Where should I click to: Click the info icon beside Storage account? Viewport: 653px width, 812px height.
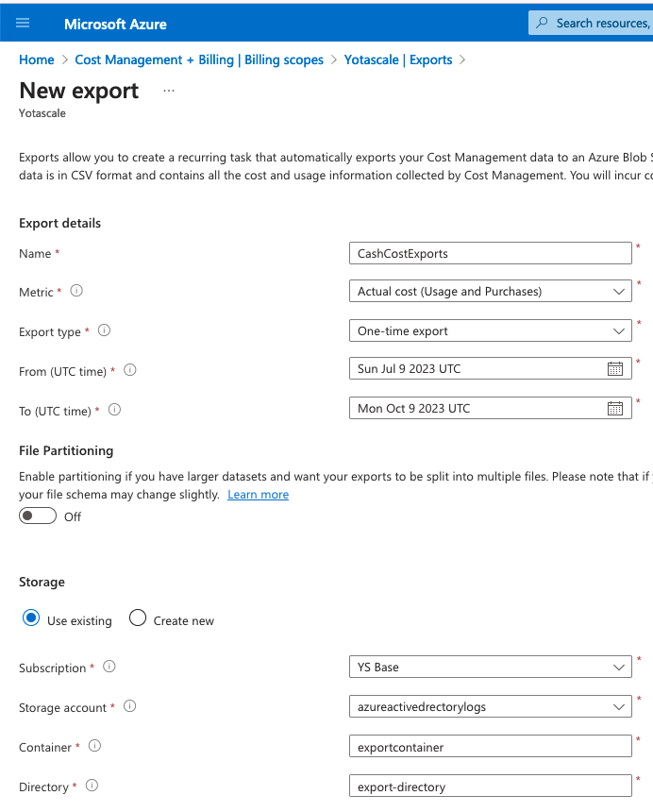(x=130, y=706)
